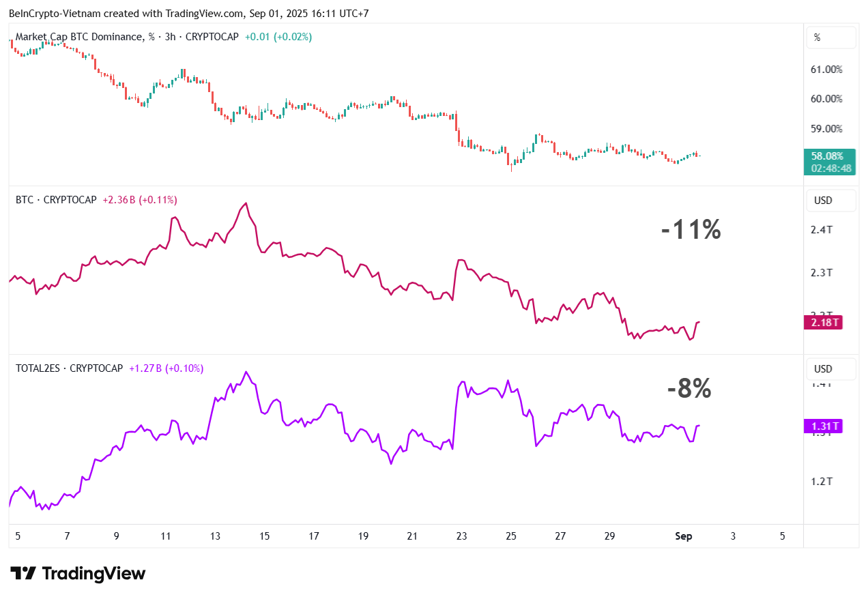
Task: Click the BeInCrypto-Vietnam attribution header text
Action: point(188,13)
